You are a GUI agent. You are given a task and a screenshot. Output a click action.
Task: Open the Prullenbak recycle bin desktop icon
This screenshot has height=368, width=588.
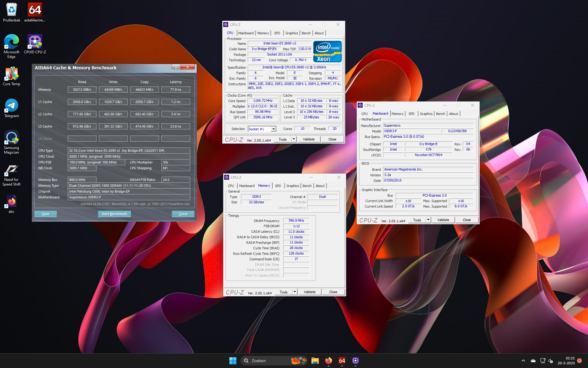pyautogui.click(x=12, y=12)
